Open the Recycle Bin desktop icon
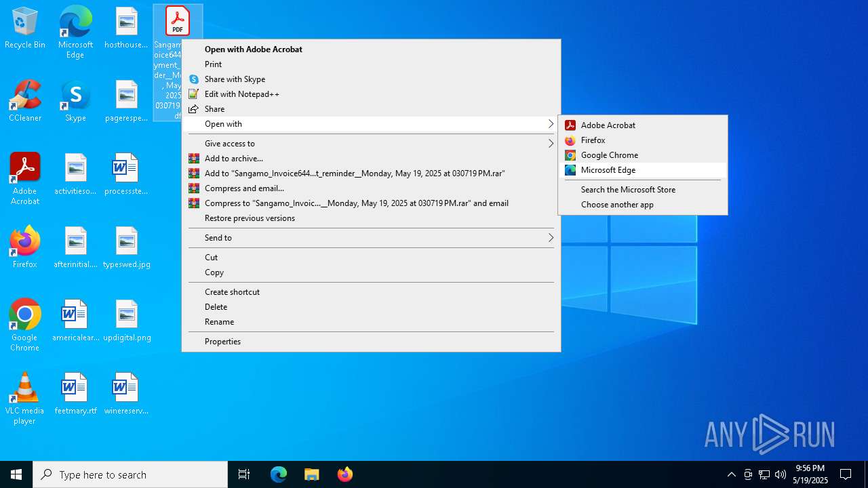This screenshot has height=488, width=868. [25, 28]
